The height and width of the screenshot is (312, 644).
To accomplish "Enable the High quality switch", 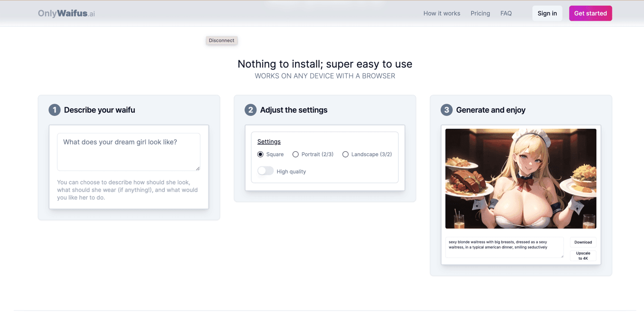I will [265, 171].
